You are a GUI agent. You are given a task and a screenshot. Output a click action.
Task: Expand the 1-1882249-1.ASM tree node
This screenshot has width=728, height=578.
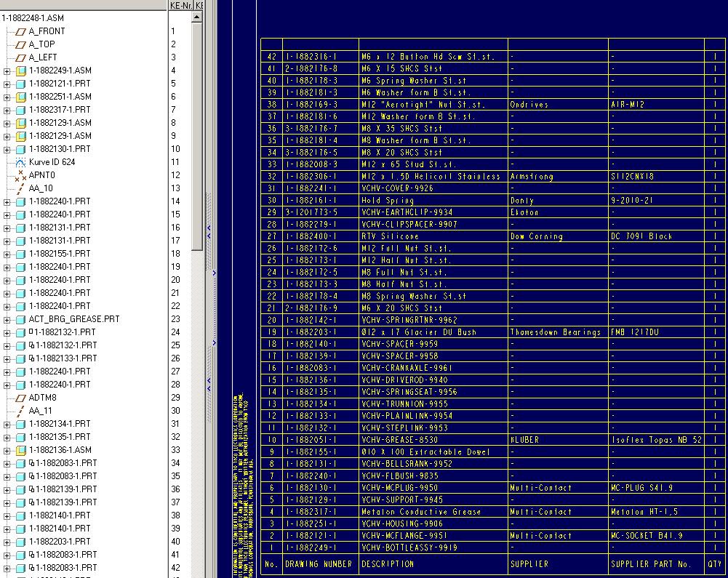(x=7, y=71)
